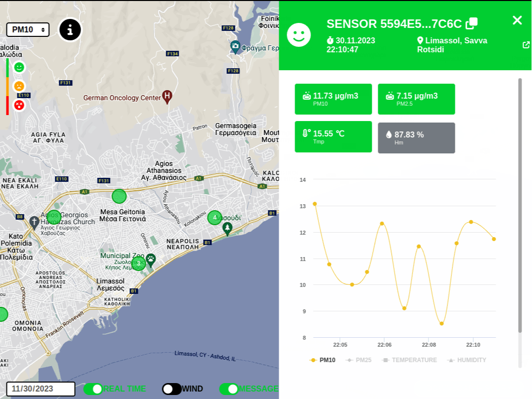Viewport: 532px width, 399px height.
Task: Click the 11.73 µg/m3 PM10 card
Action: tap(333, 99)
